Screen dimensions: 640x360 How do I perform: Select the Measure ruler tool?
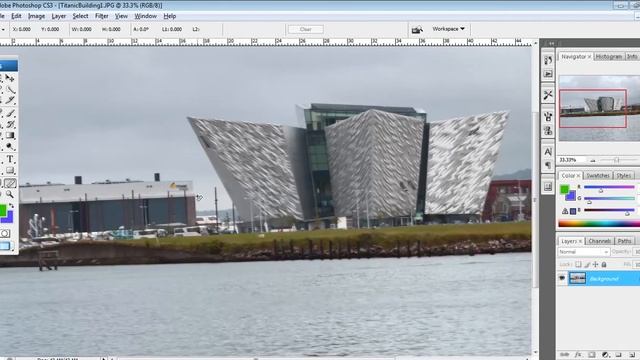pos(10,183)
